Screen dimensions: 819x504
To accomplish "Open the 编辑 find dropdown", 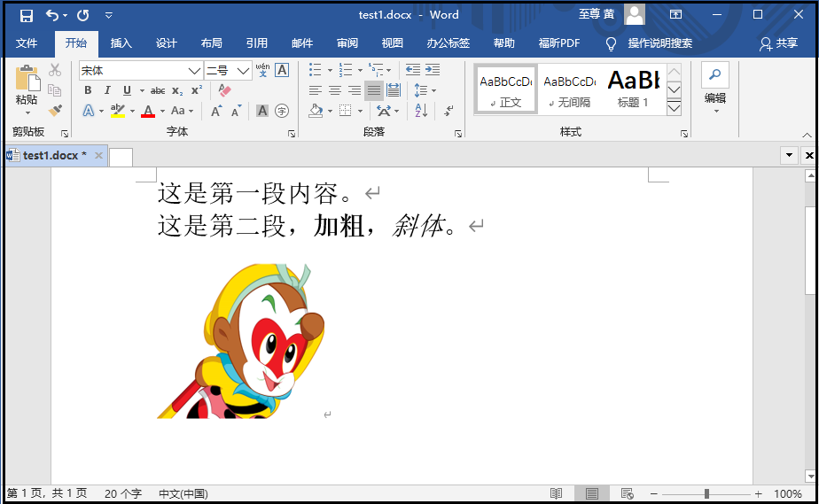I will pos(715,89).
